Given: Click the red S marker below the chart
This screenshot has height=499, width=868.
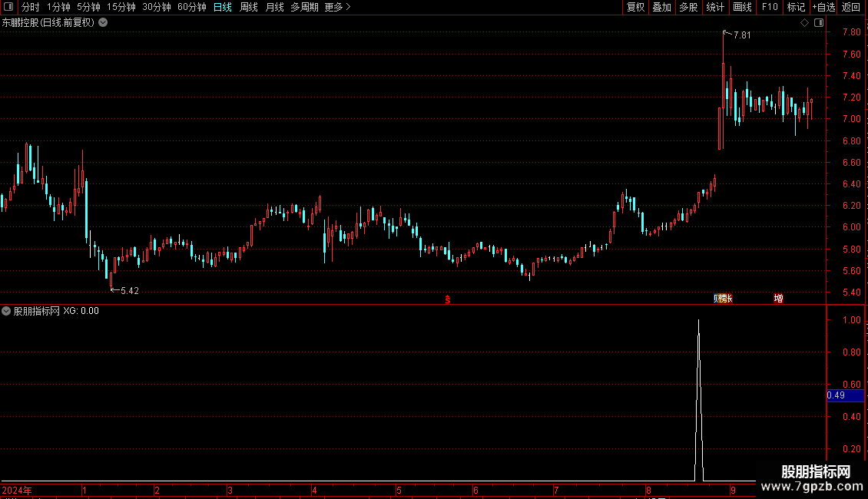Looking at the screenshot, I should tap(447, 299).
